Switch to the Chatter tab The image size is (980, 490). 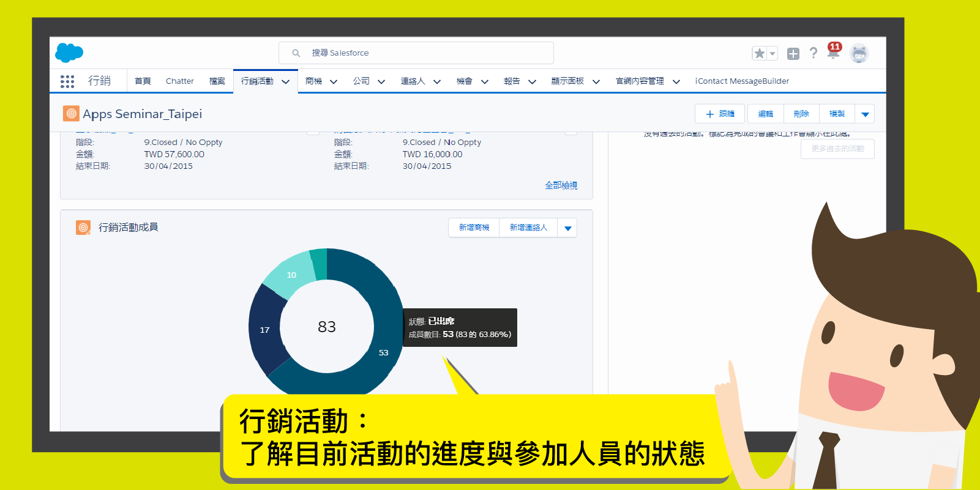tap(179, 81)
